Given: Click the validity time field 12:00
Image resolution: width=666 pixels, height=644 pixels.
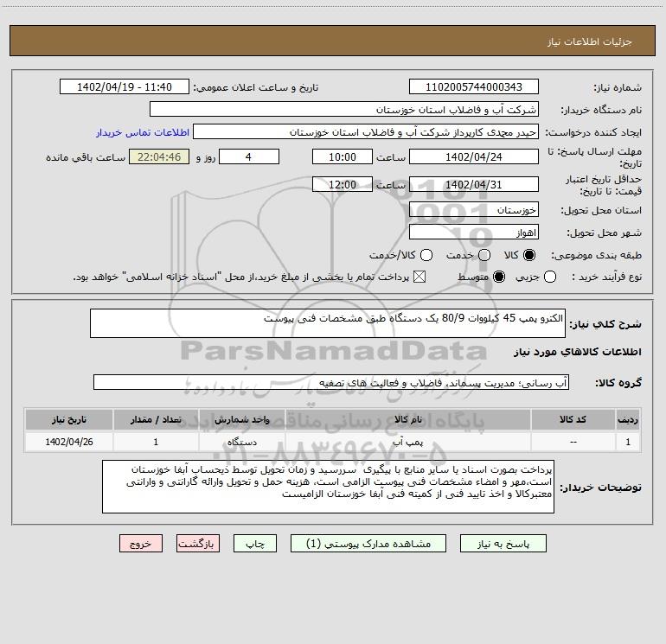Looking at the screenshot, I should 343,184.
